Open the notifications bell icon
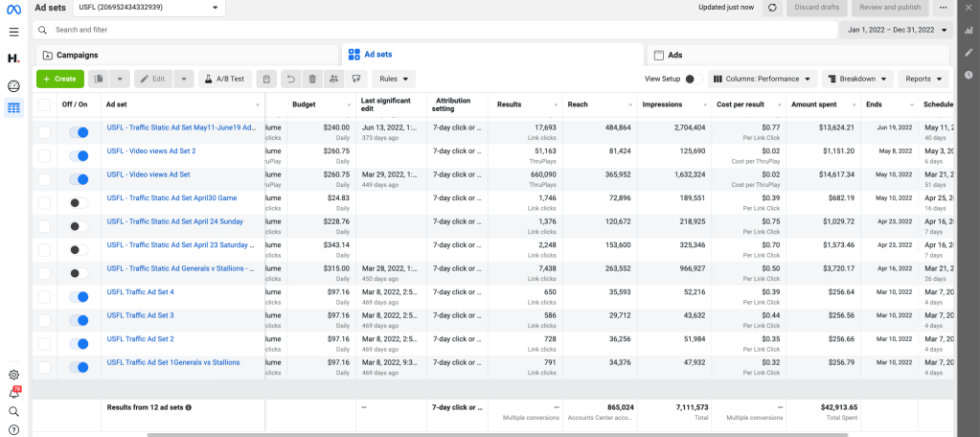 click(13, 393)
